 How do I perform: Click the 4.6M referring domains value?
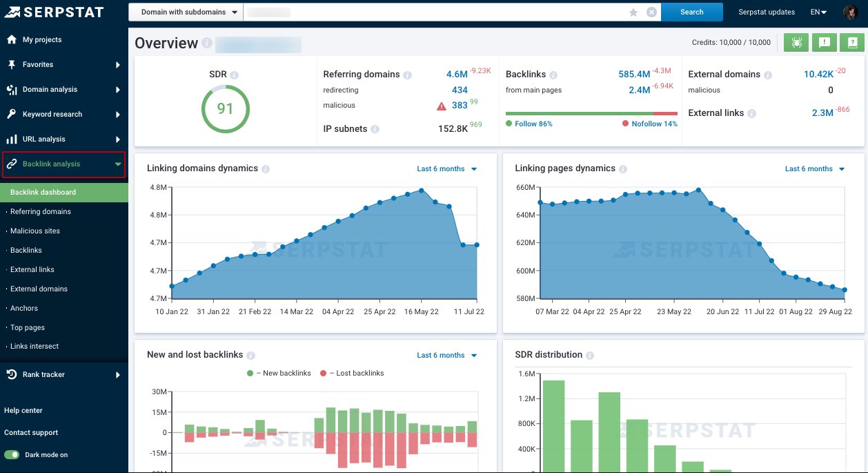pyautogui.click(x=457, y=75)
